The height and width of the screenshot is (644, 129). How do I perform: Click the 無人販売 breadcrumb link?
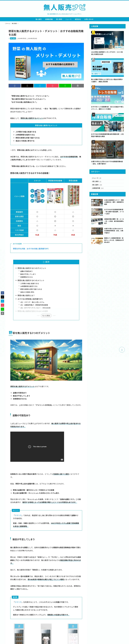tap(14, 24)
